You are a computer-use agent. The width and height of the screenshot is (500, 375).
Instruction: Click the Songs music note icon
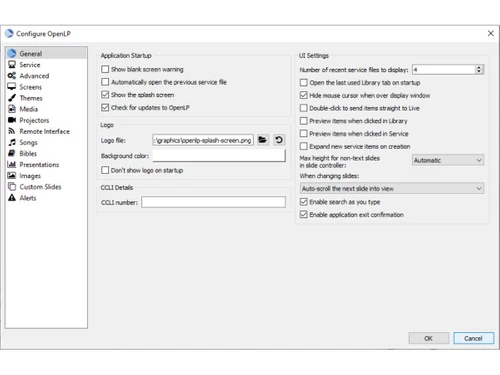coord(12,142)
